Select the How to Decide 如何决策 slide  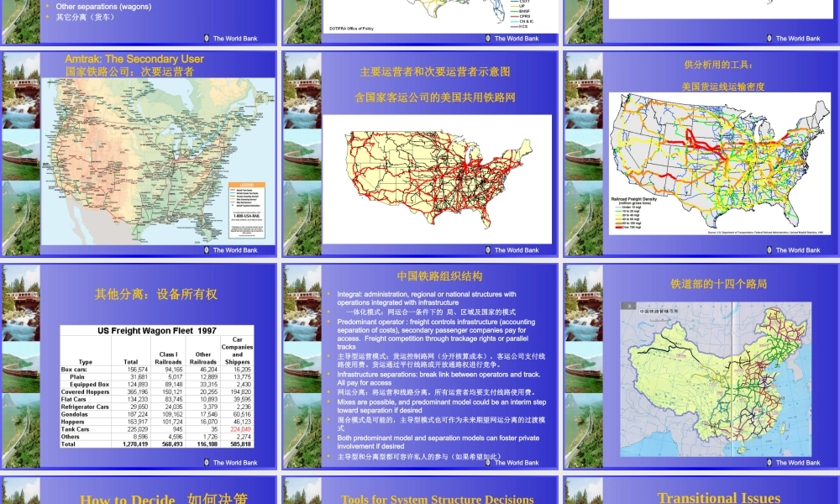coord(139,490)
